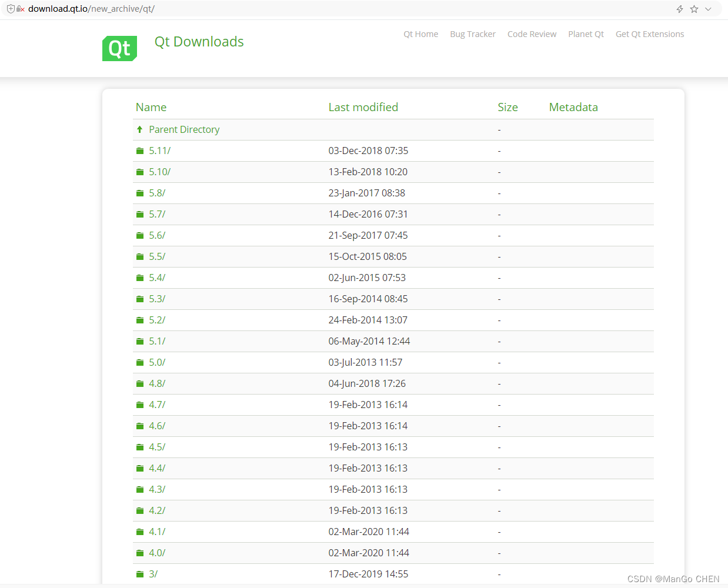Open the 5.11/ directory link
The height and width of the screenshot is (588, 728).
[x=160, y=151]
